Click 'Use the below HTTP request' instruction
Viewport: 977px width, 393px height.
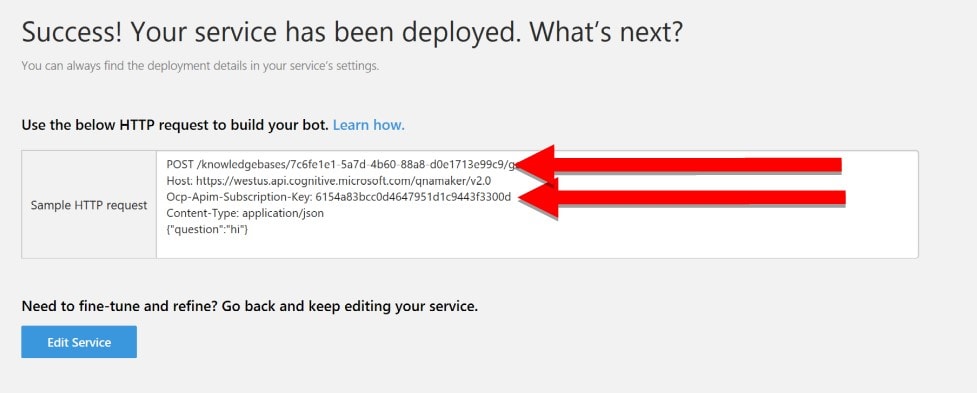[x=174, y=125]
